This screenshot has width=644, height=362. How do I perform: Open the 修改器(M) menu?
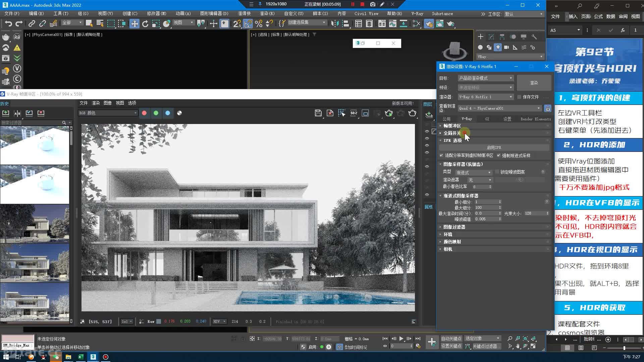click(156, 14)
